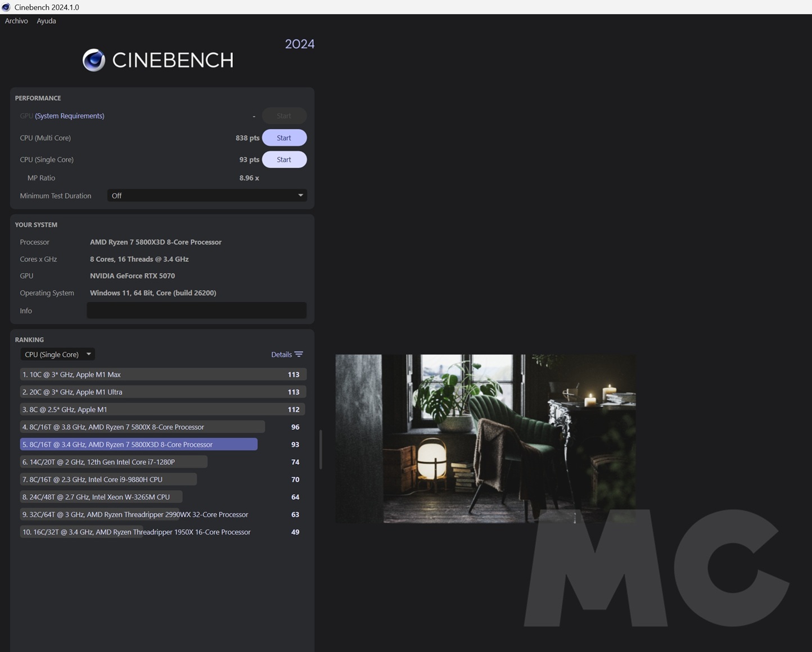Click the processor name AMD Ryzen 7 5800X3D
Viewport: 812px width, 652px height.
click(x=156, y=242)
